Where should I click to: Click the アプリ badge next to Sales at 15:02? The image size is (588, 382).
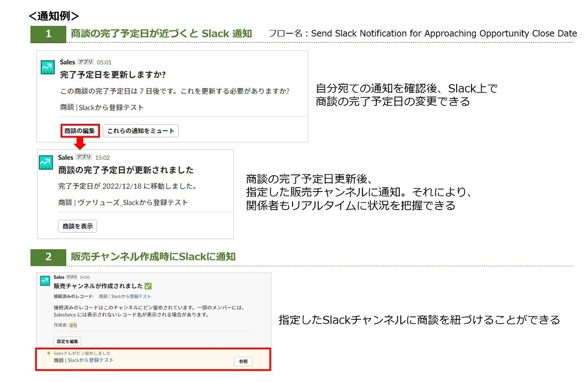(x=83, y=157)
